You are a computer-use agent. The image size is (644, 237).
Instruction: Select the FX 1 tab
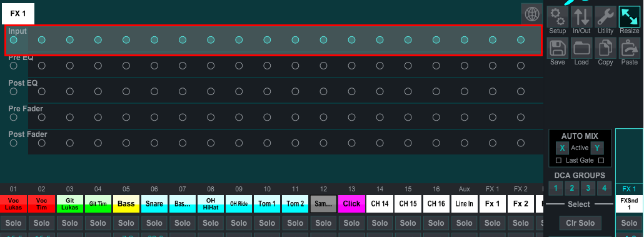click(x=18, y=14)
